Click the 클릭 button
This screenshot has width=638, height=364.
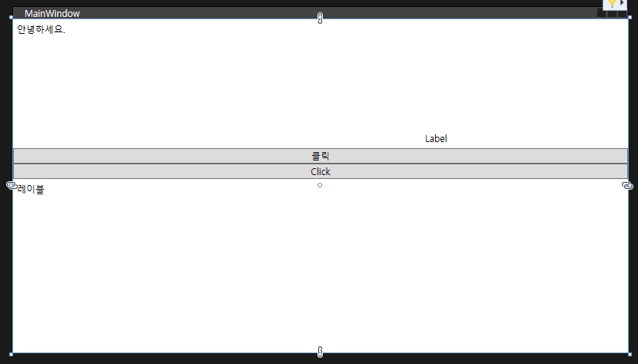[x=321, y=156]
